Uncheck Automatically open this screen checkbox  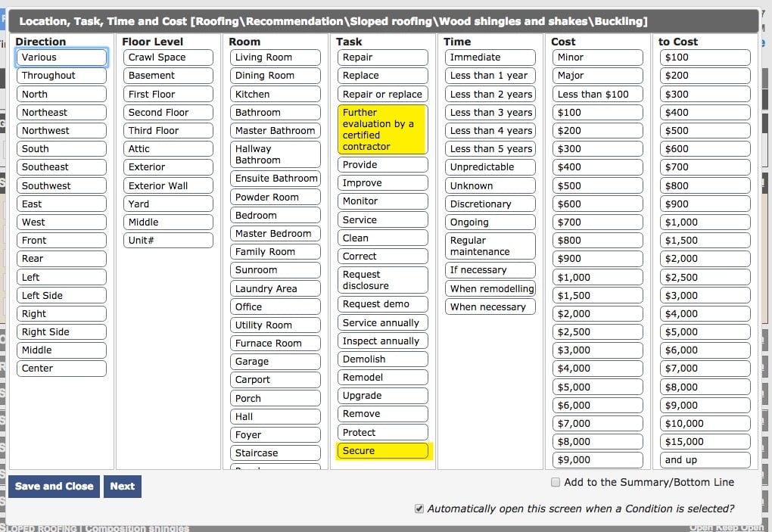coord(419,509)
